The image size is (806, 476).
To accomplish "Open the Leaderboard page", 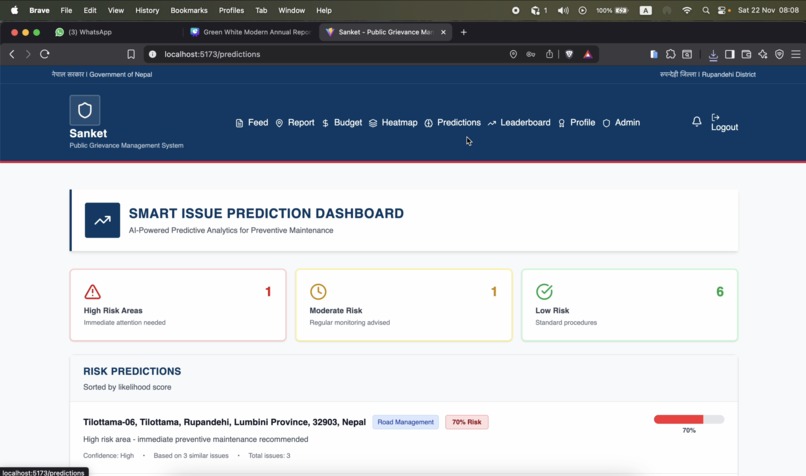I will (519, 123).
